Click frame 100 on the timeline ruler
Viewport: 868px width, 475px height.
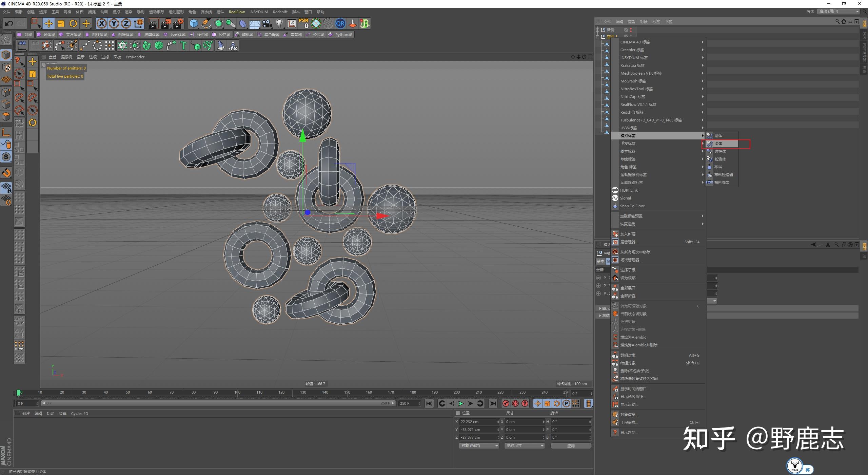237,393
